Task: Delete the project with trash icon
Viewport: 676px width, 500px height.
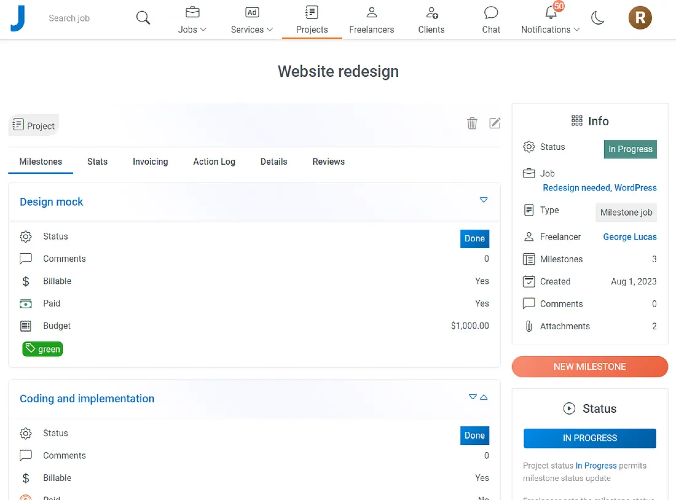Action: 472,123
